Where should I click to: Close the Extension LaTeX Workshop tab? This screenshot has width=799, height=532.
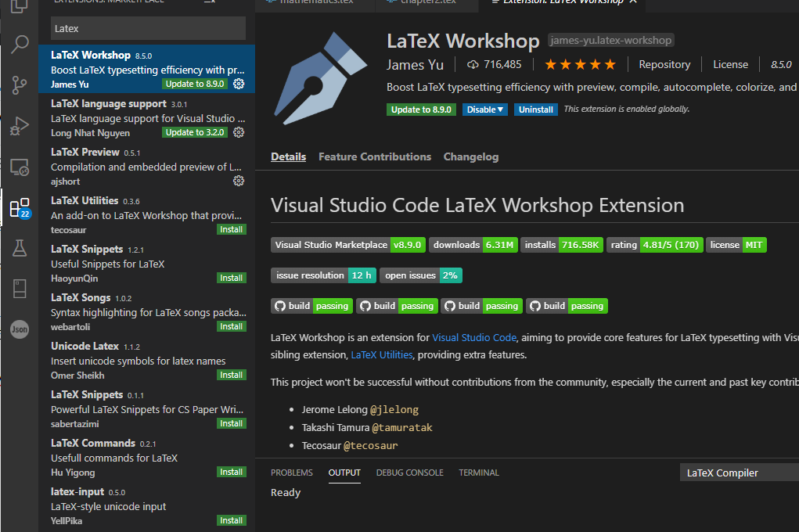633,2
